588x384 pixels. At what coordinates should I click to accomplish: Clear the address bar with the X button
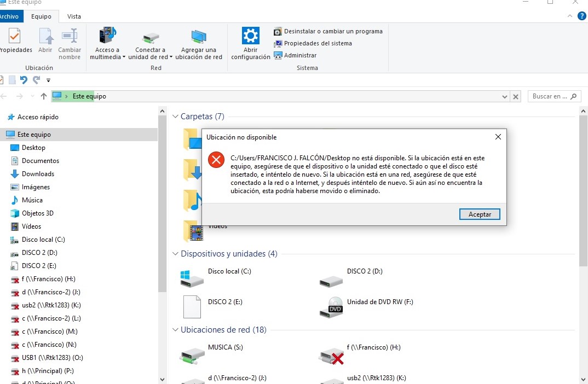click(516, 97)
